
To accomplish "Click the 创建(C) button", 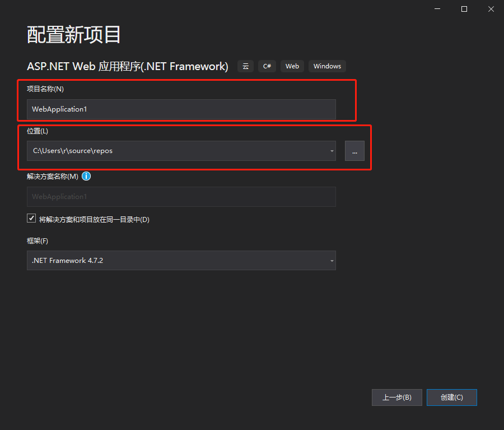I will [x=451, y=397].
